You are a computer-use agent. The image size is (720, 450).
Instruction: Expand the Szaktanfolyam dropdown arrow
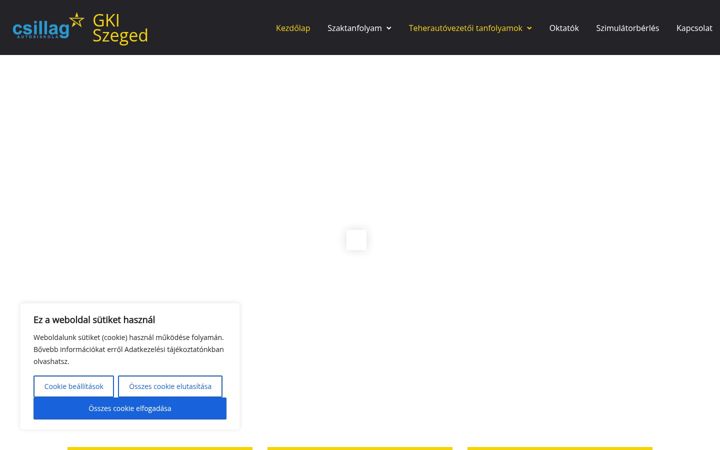click(389, 28)
